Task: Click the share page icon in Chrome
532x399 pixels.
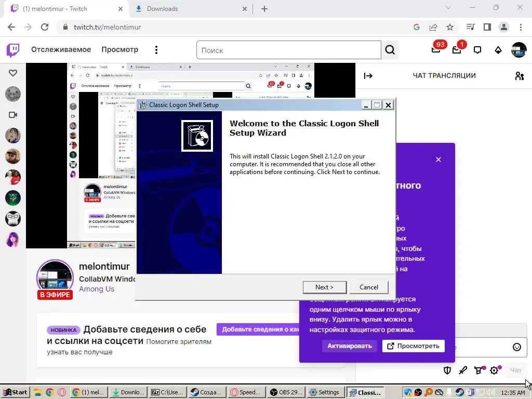Action: [x=433, y=27]
